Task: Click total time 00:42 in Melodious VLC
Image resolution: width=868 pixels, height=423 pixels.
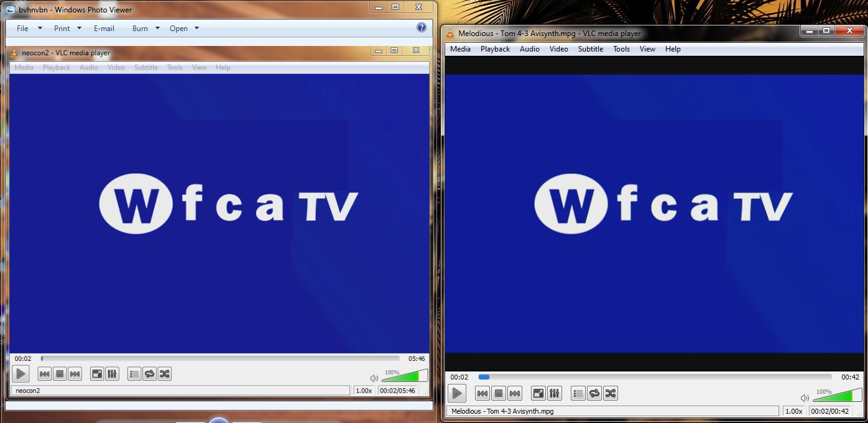Action: [850, 377]
